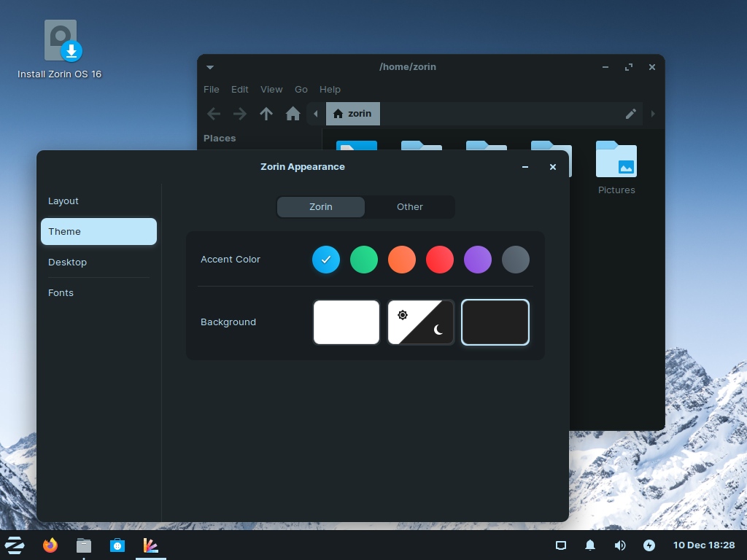Choose the grey accent color
This screenshot has width=747, height=560.
516,260
